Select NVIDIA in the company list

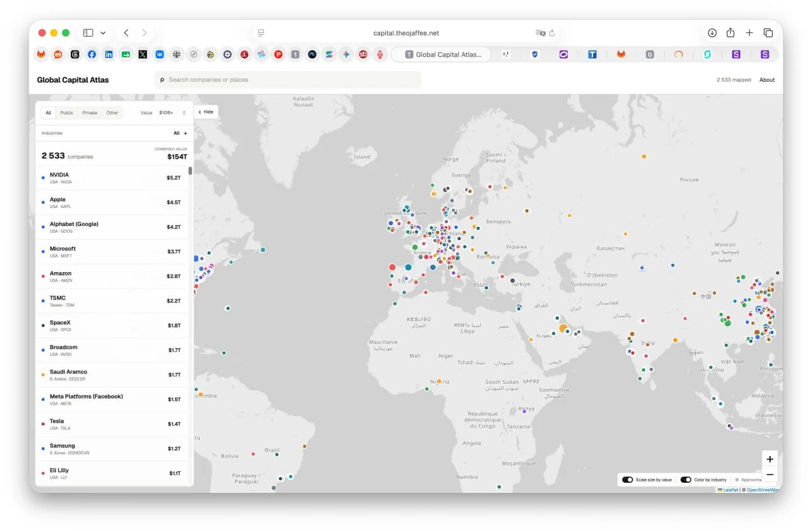pyautogui.click(x=113, y=178)
